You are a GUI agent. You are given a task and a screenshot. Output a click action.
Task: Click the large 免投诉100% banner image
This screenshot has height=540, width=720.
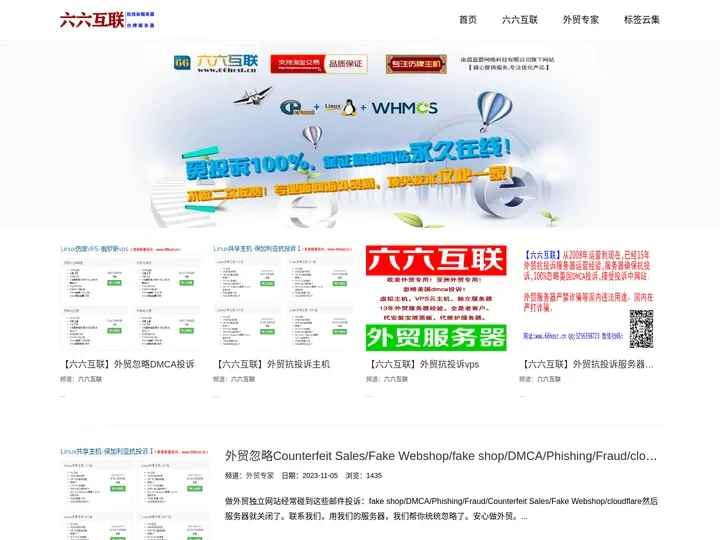tap(360, 135)
